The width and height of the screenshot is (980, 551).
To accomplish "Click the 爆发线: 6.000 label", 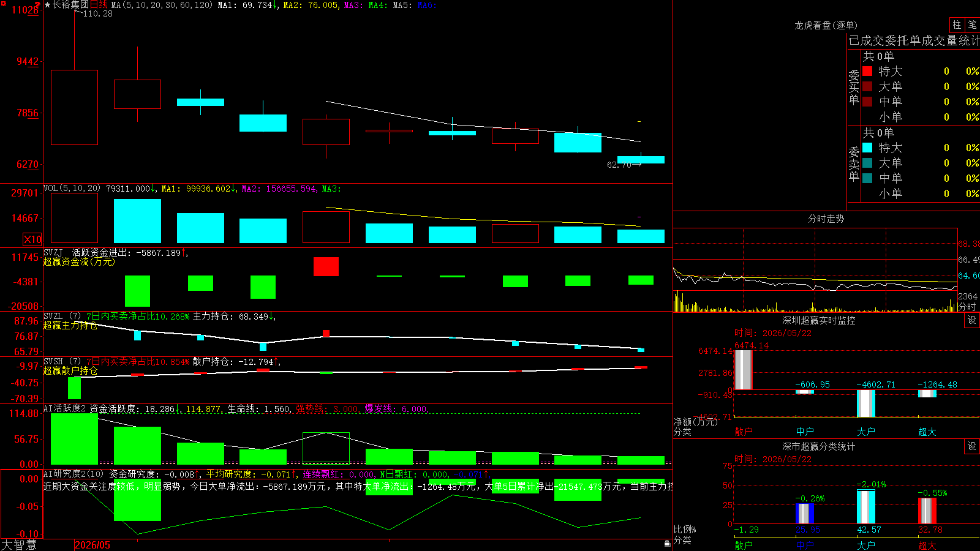I will click(x=396, y=408).
